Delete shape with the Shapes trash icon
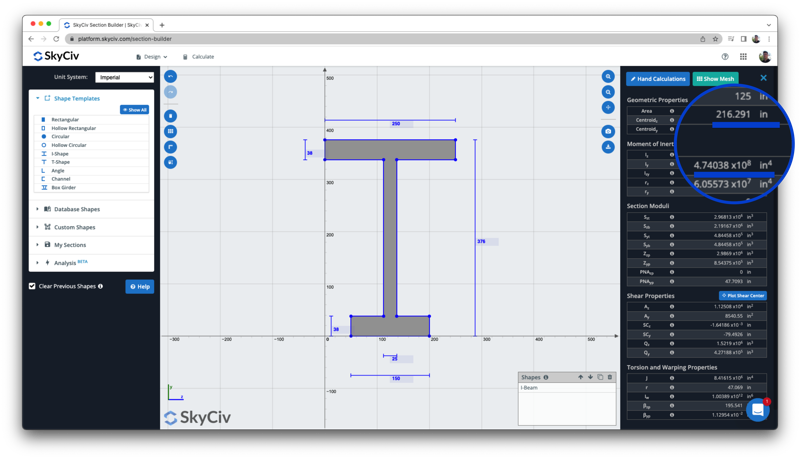800x459 pixels. (610, 377)
